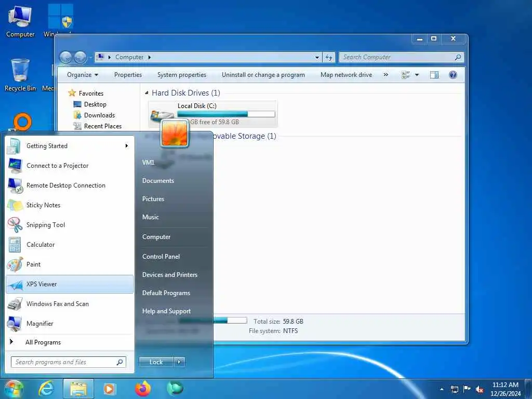Open the Explorer Help button
The image size is (532, 399).
point(453,75)
